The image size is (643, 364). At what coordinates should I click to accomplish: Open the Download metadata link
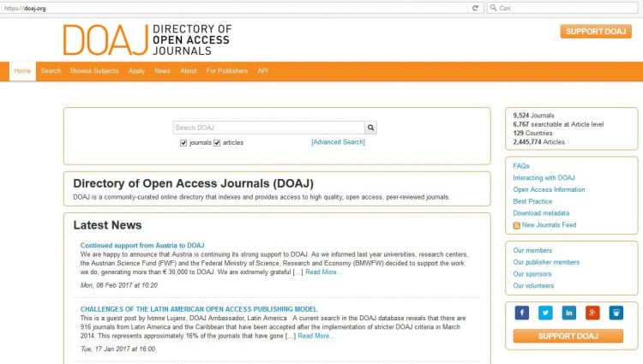pyautogui.click(x=541, y=213)
